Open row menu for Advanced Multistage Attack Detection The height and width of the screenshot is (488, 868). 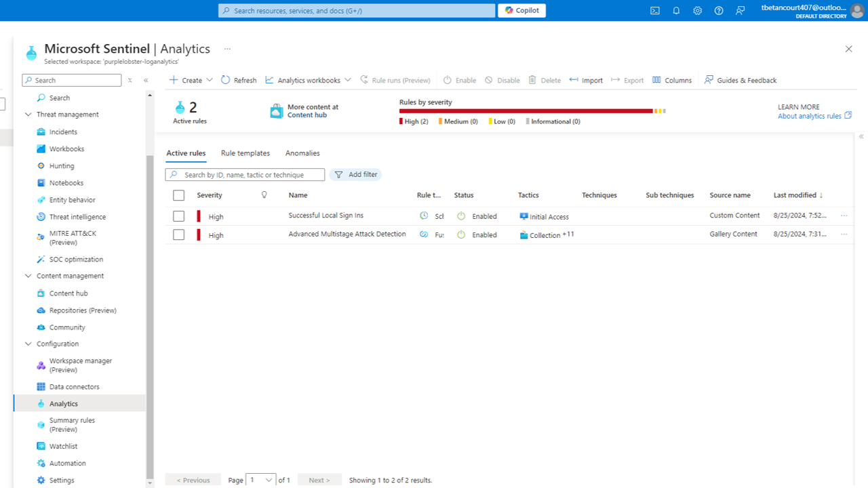[844, 234]
